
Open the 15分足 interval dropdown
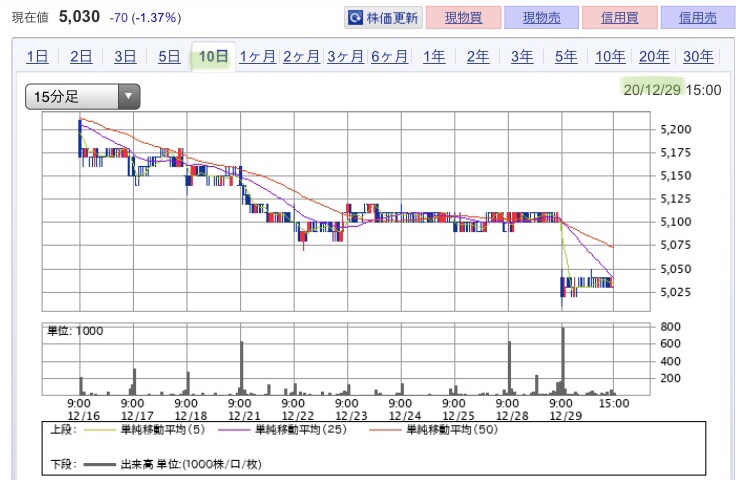[83, 96]
